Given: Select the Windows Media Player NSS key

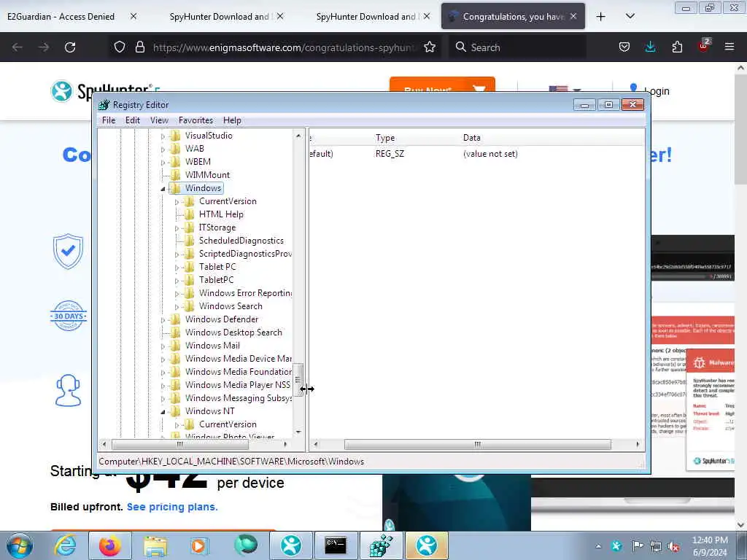Looking at the screenshot, I should tap(238, 385).
